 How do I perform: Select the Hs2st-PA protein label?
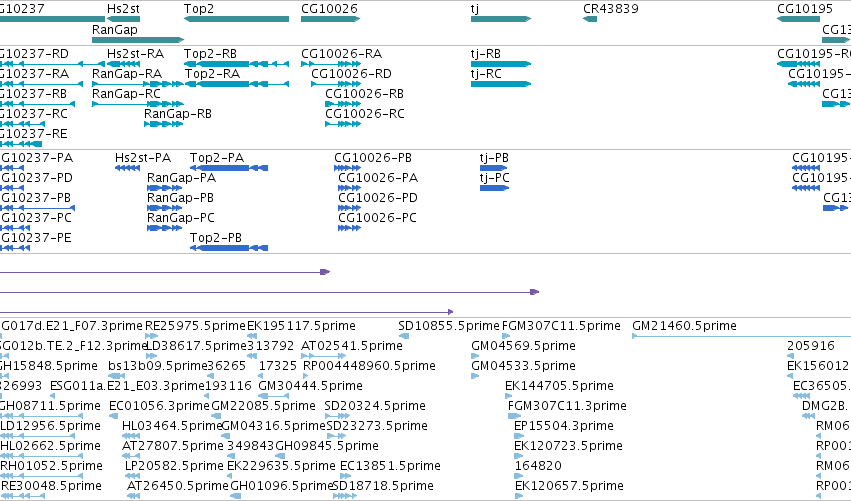click(x=143, y=158)
